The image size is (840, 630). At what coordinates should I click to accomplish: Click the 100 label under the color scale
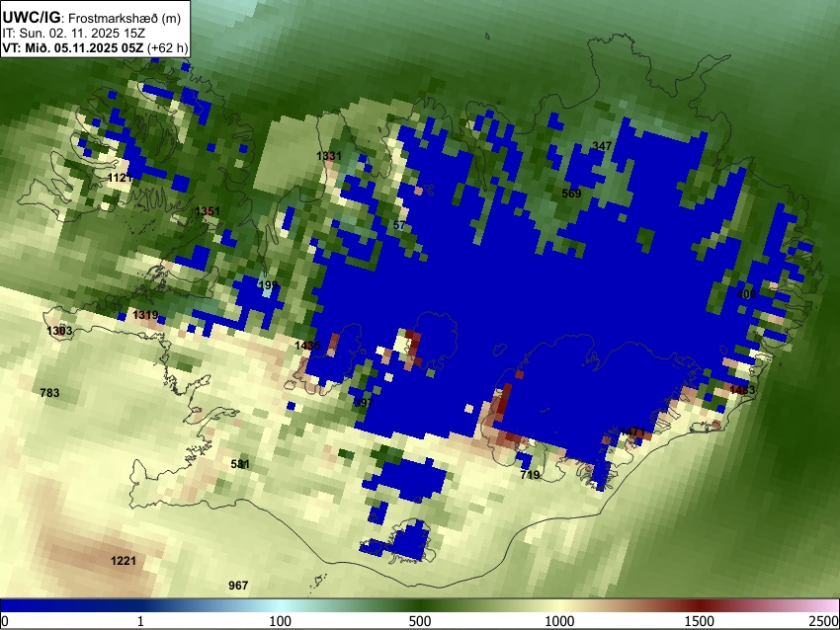pyautogui.click(x=281, y=621)
